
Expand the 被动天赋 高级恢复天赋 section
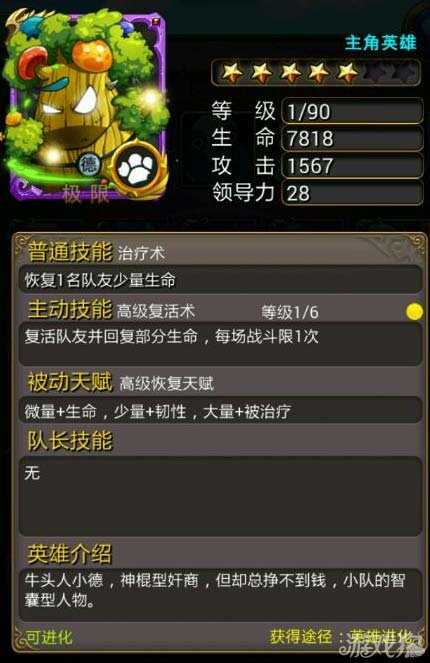coord(121,382)
